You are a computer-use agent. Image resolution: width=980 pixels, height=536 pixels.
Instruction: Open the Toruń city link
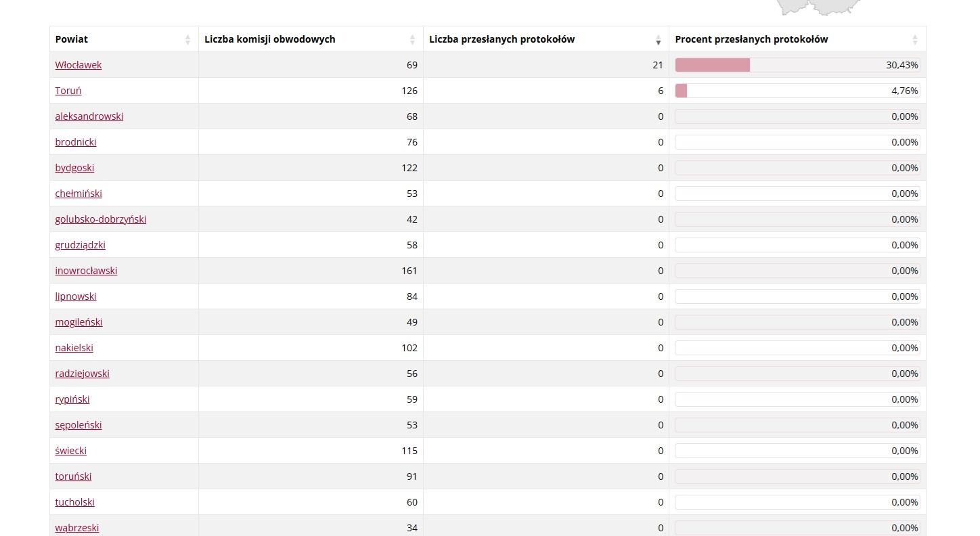tap(68, 91)
